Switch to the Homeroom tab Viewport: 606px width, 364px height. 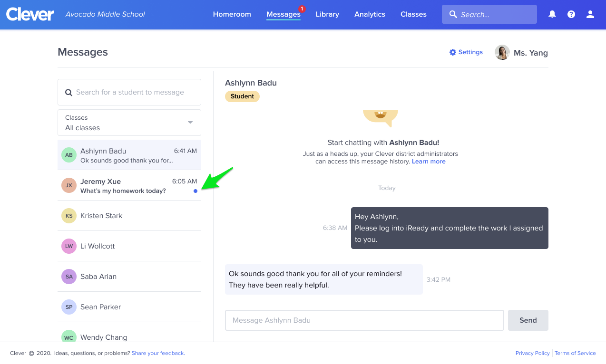tap(232, 14)
